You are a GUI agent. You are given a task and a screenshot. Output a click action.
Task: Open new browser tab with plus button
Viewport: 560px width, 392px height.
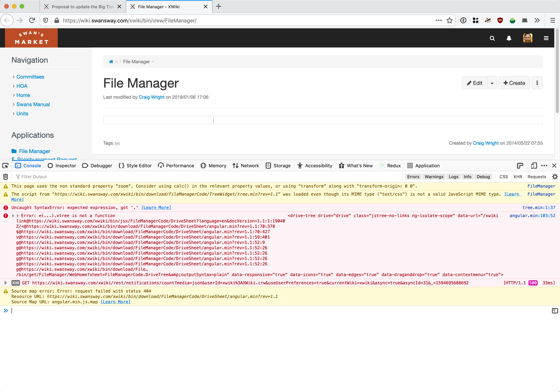coord(219,7)
